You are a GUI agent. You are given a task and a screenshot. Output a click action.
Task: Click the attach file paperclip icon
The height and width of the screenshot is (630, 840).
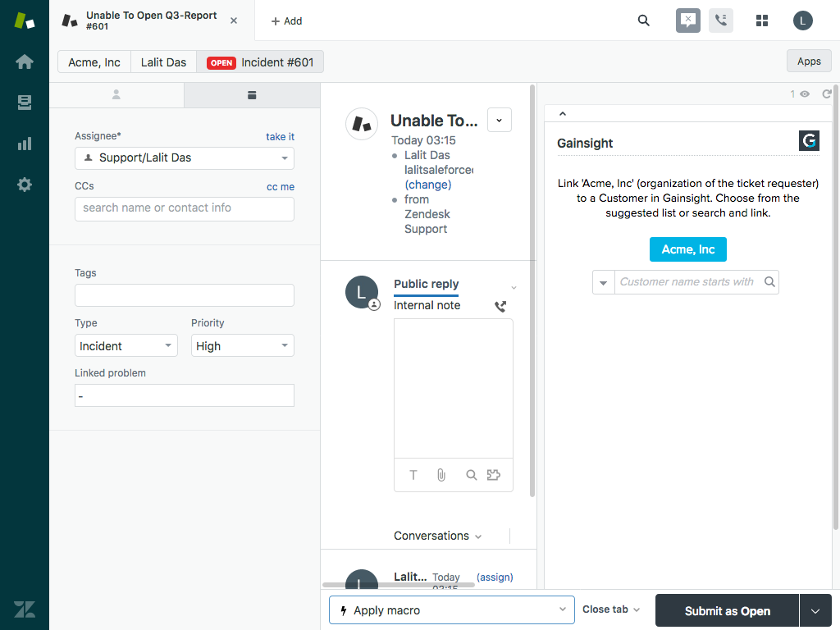click(x=441, y=475)
